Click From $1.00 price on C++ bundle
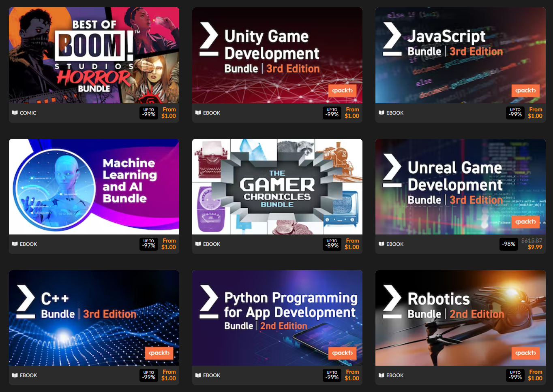This screenshot has width=553, height=392. point(169,375)
